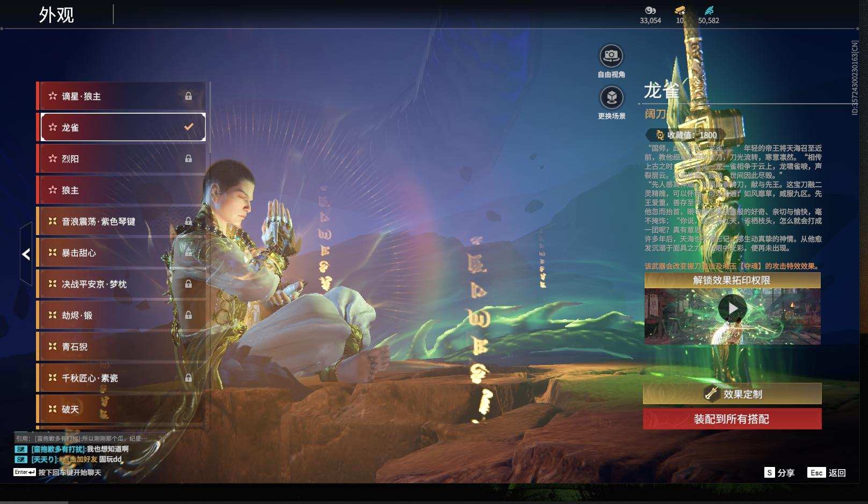This screenshot has height=504, width=868.
Task: Click the 收藏值 1800 collection badge
Action: (686, 135)
